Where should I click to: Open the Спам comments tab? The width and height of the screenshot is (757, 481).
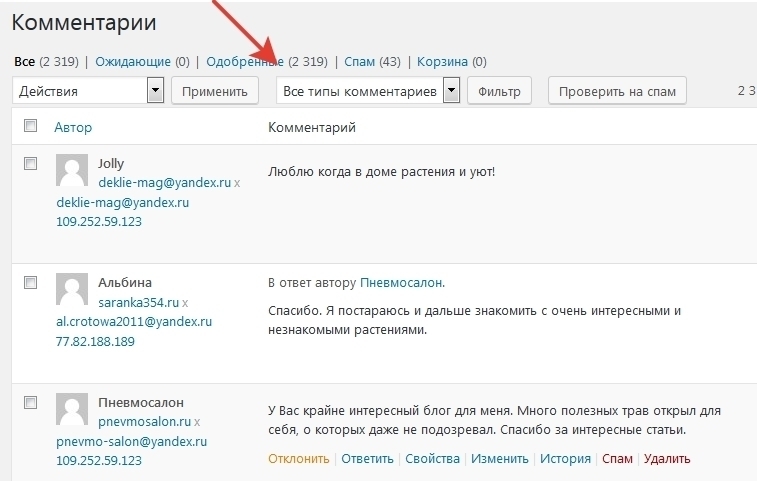click(359, 61)
